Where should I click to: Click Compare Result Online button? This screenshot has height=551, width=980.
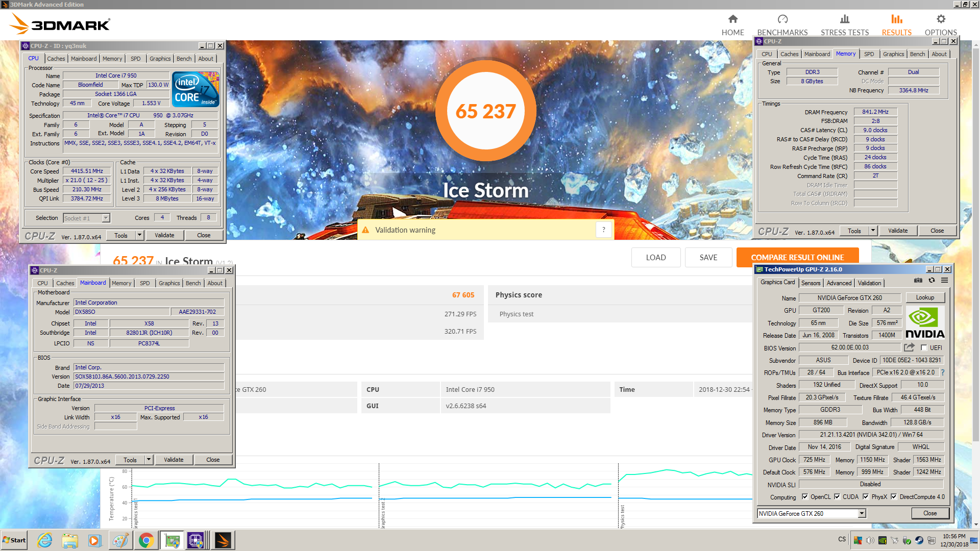tap(797, 258)
